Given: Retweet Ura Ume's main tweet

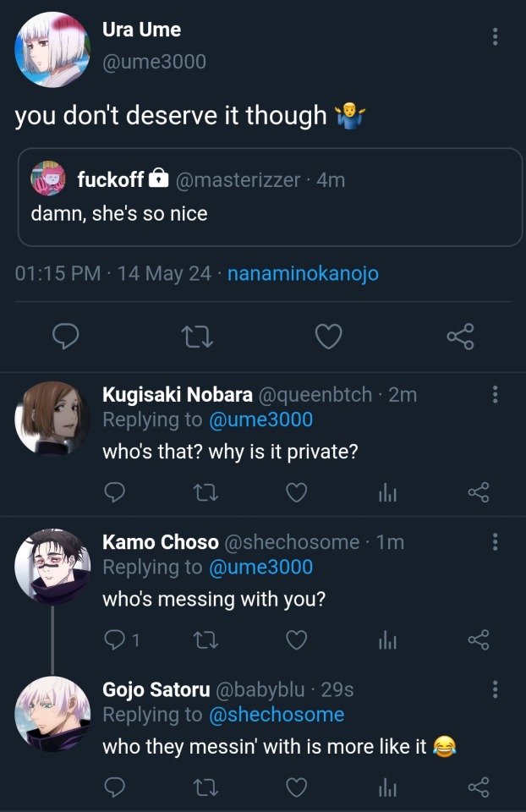Looking at the screenshot, I should (197, 337).
